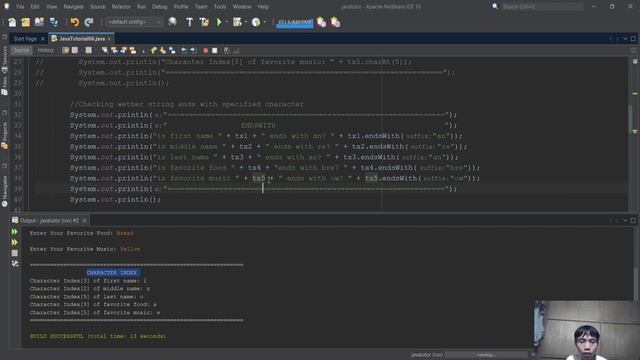The image size is (640, 360).
Task: Click the Debug Project toolbar icon
Action: tap(237, 22)
